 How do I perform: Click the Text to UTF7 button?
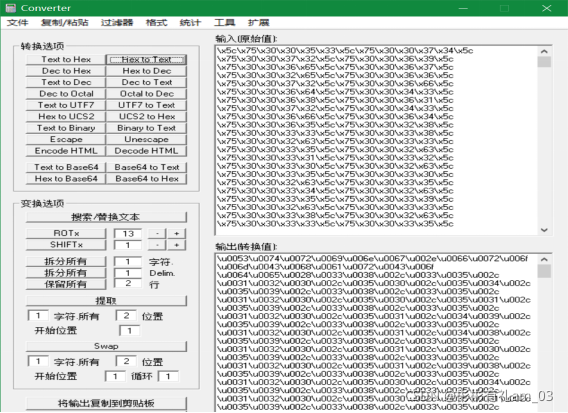coord(66,105)
